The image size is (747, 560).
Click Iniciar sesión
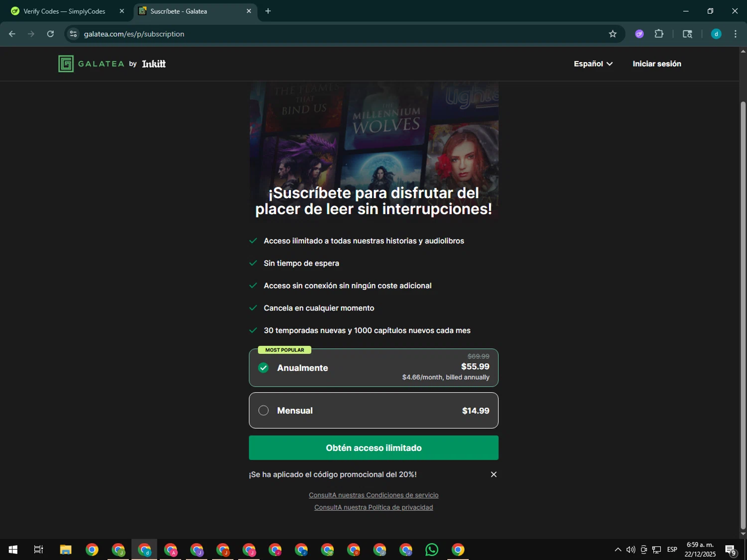[x=657, y=64]
